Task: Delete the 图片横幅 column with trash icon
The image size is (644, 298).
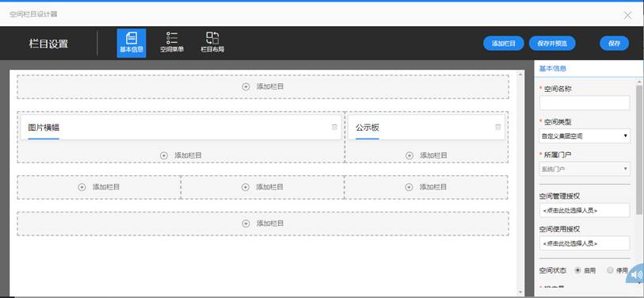Action: 334,127
